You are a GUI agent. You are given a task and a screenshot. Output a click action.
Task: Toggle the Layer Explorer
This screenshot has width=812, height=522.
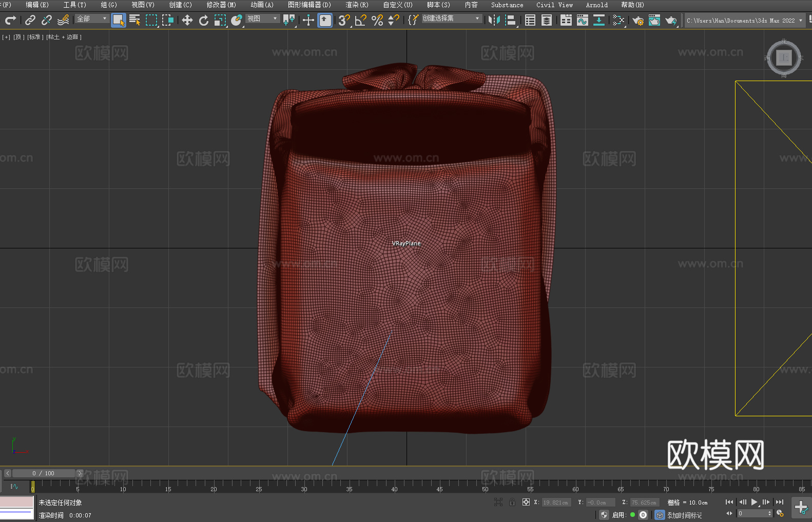click(x=547, y=20)
